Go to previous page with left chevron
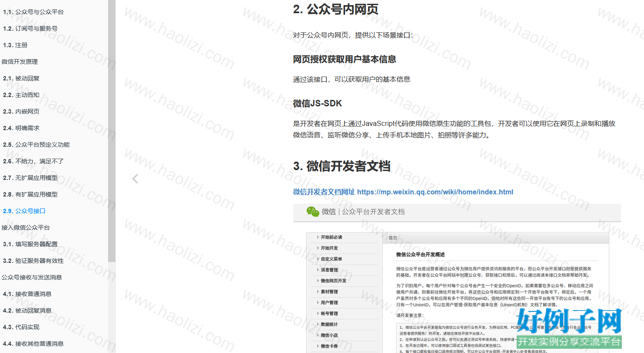644x353 pixels. (x=135, y=179)
